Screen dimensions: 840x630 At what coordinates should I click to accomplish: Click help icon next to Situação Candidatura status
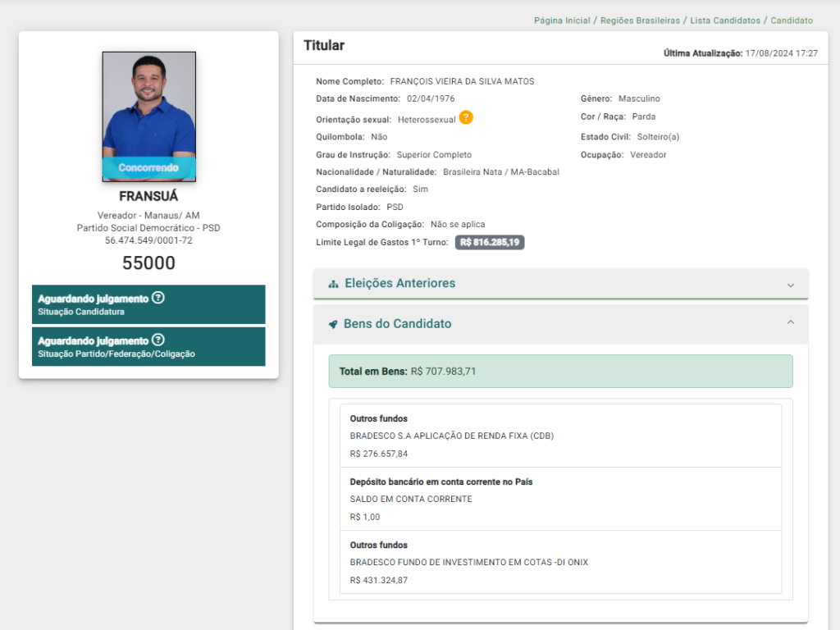pos(158,298)
